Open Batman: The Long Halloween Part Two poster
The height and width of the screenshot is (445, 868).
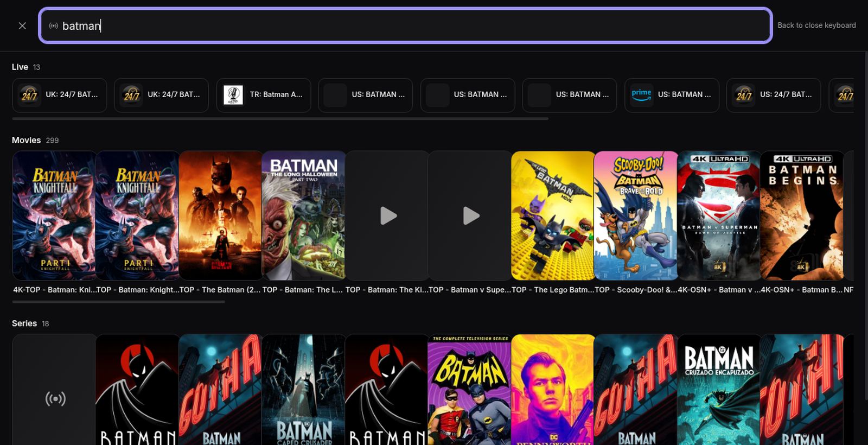point(303,215)
